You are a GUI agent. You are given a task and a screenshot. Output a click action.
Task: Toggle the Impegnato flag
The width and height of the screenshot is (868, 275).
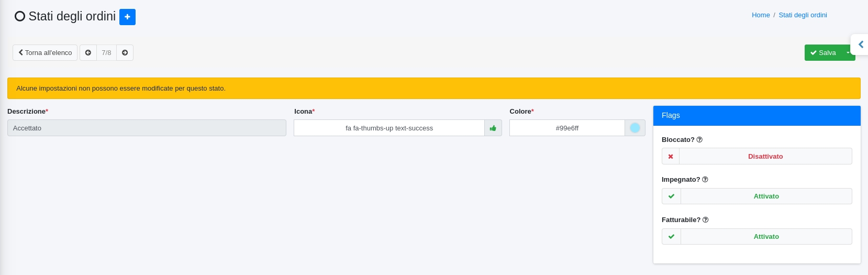756,196
